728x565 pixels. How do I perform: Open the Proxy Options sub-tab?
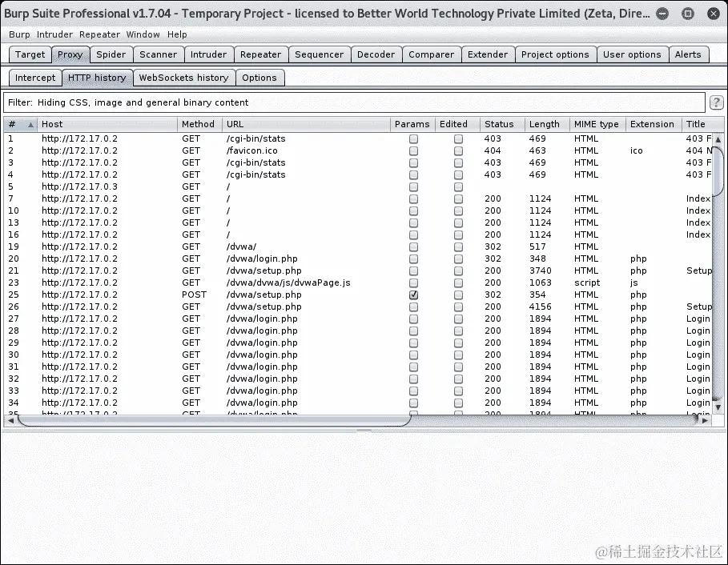pos(259,78)
